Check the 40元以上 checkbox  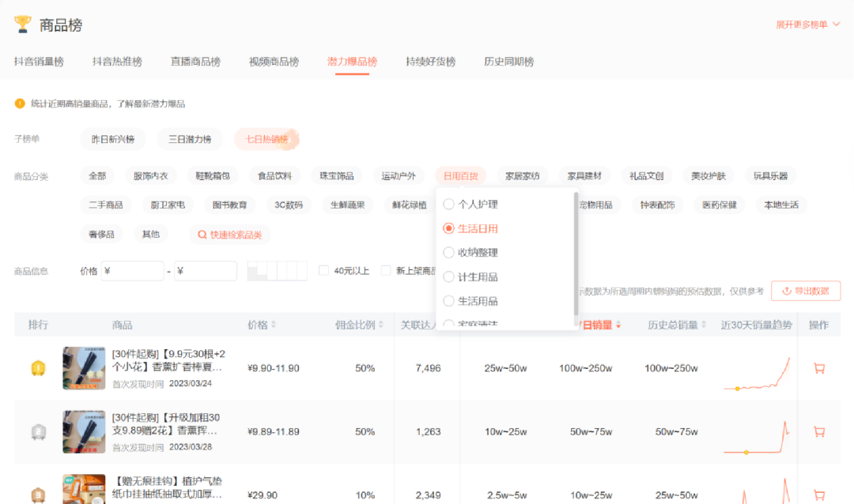pyautogui.click(x=323, y=271)
